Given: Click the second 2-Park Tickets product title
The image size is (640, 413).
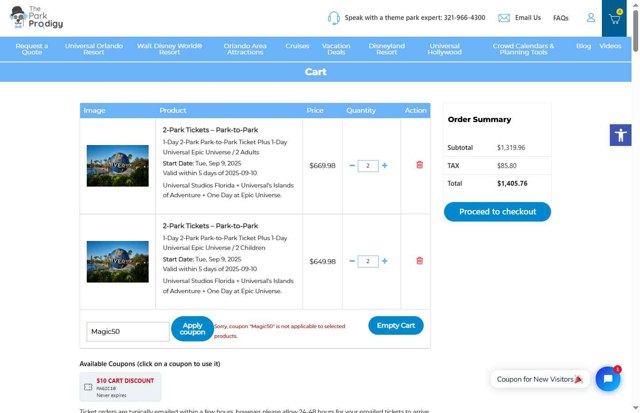Looking at the screenshot, I should (x=210, y=226).
